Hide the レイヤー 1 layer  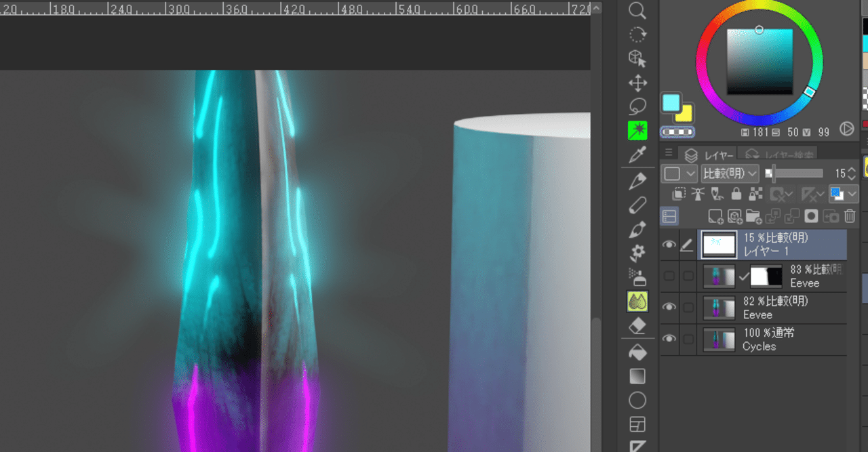pyautogui.click(x=669, y=245)
